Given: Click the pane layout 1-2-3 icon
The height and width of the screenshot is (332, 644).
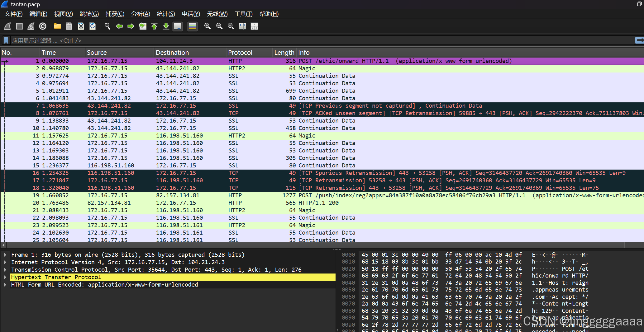Looking at the screenshot, I should 254,26.
